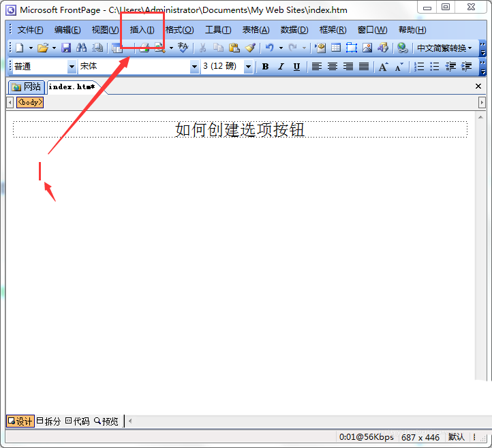Paste from clipboard icon
The width and height of the screenshot is (492, 448).
pos(234,48)
